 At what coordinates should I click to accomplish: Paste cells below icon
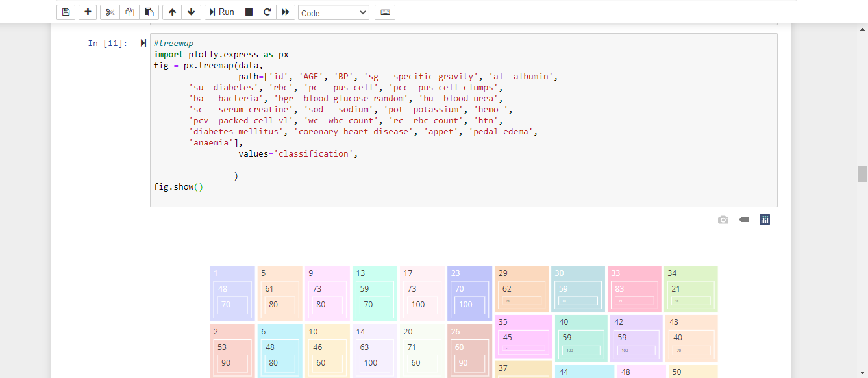click(149, 12)
